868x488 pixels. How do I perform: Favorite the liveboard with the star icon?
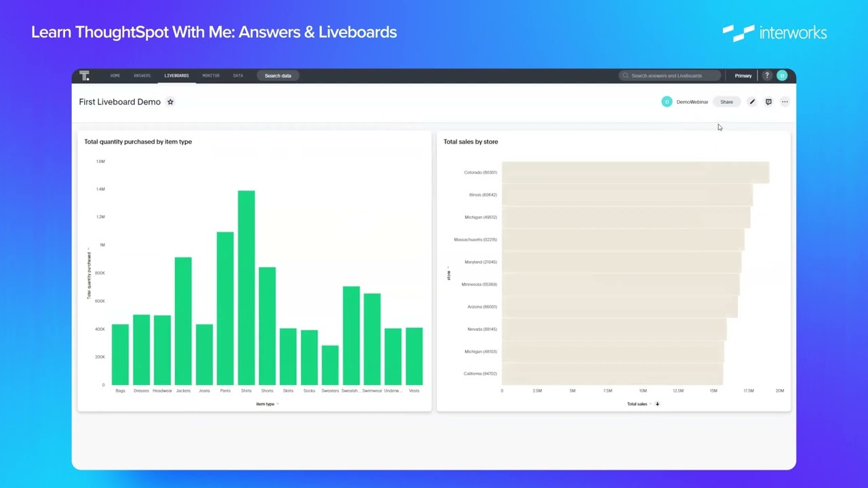tap(170, 102)
